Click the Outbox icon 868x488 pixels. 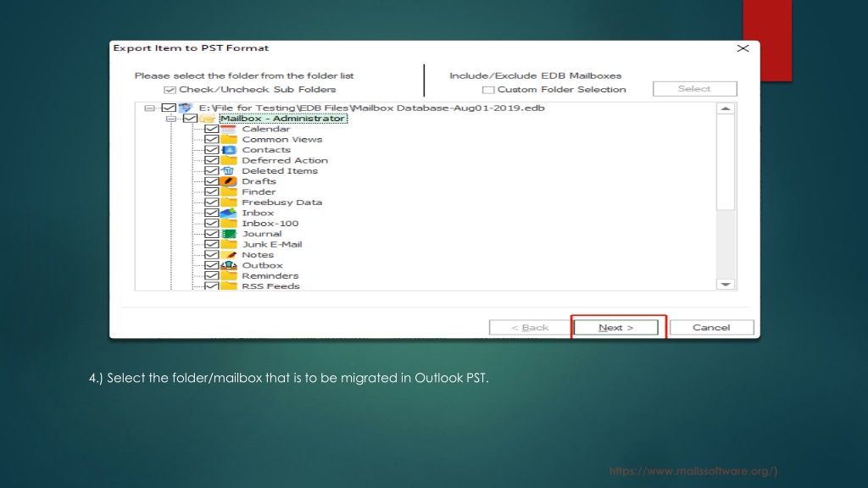(228, 265)
